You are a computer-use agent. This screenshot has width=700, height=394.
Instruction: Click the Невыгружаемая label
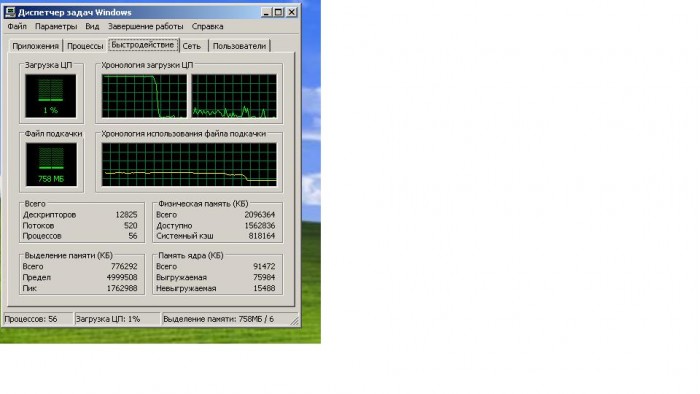[x=186, y=288]
